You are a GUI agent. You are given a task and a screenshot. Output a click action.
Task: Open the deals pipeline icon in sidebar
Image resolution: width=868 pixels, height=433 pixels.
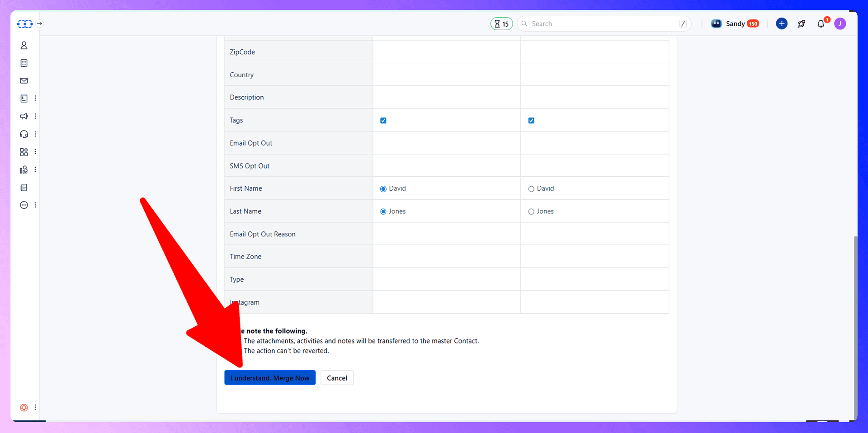(24, 99)
